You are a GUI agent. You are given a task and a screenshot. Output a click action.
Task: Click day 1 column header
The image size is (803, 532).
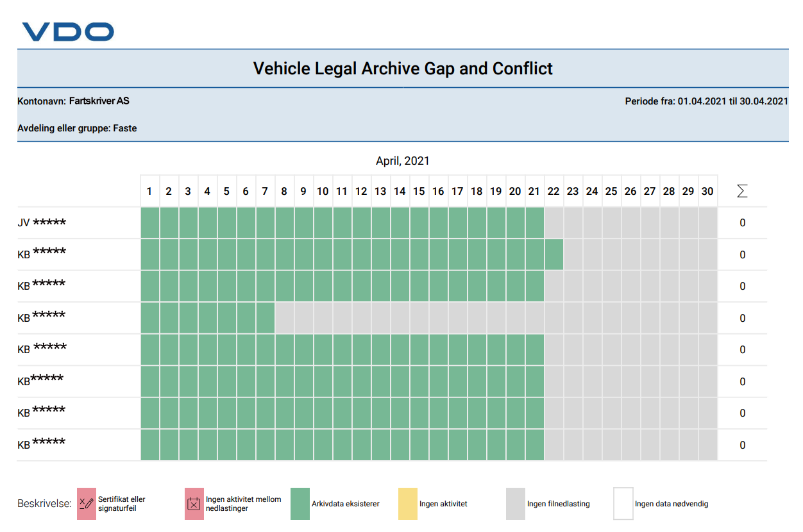click(149, 191)
